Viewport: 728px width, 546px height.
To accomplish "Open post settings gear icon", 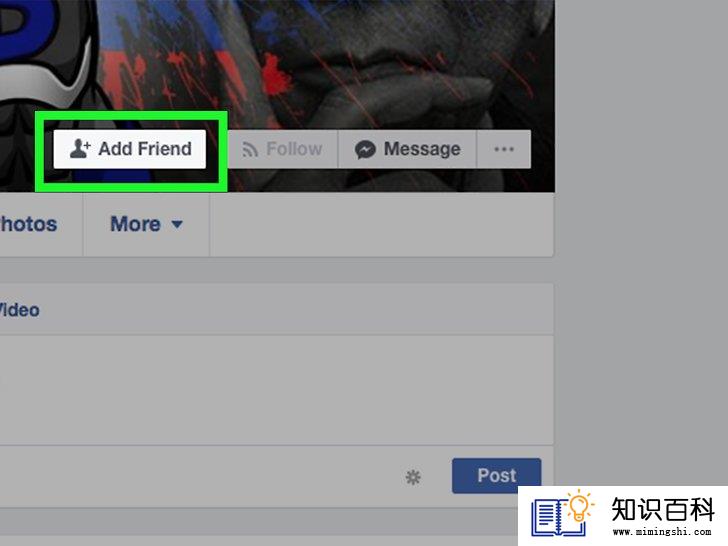I will coord(413,477).
